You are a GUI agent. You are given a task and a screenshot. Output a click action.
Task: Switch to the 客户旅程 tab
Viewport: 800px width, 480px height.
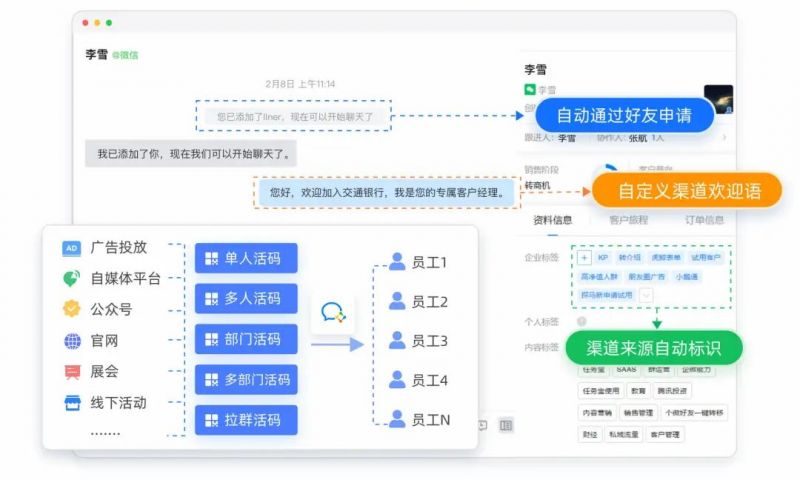629,220
